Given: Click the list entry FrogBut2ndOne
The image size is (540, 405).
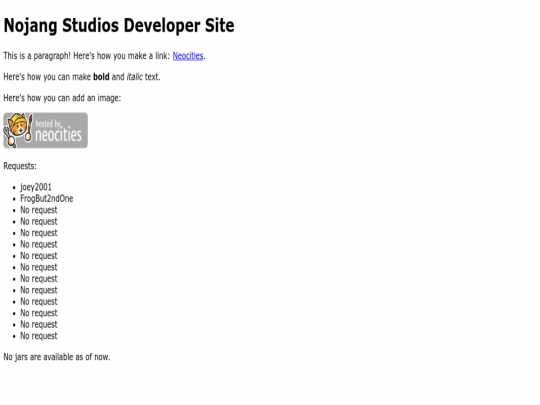Looking at the screenshot, I should [46, 198].
